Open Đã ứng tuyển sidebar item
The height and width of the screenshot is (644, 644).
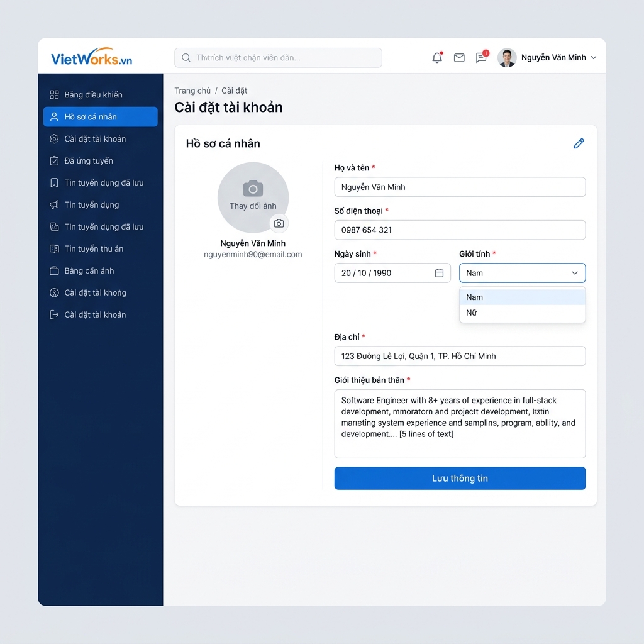pos(89,161)
